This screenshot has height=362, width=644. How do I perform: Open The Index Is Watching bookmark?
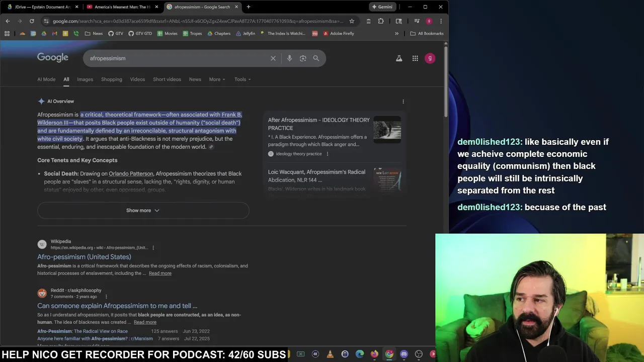(283, 34)
